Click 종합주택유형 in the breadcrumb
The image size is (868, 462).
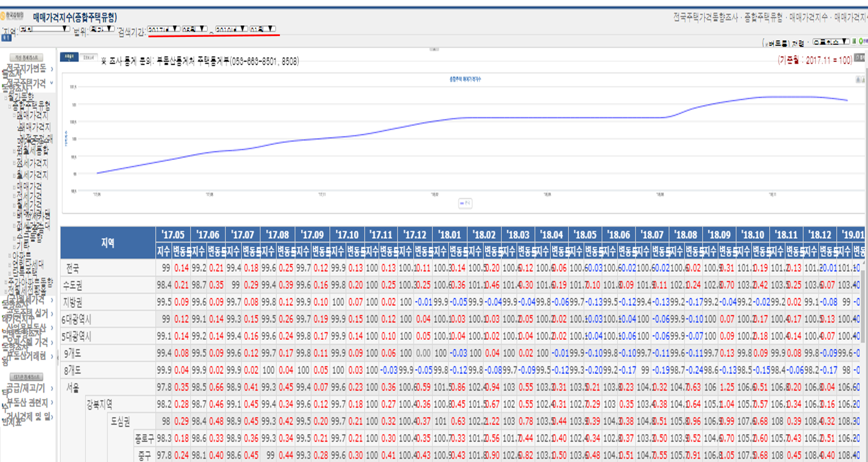pos(763,17)
